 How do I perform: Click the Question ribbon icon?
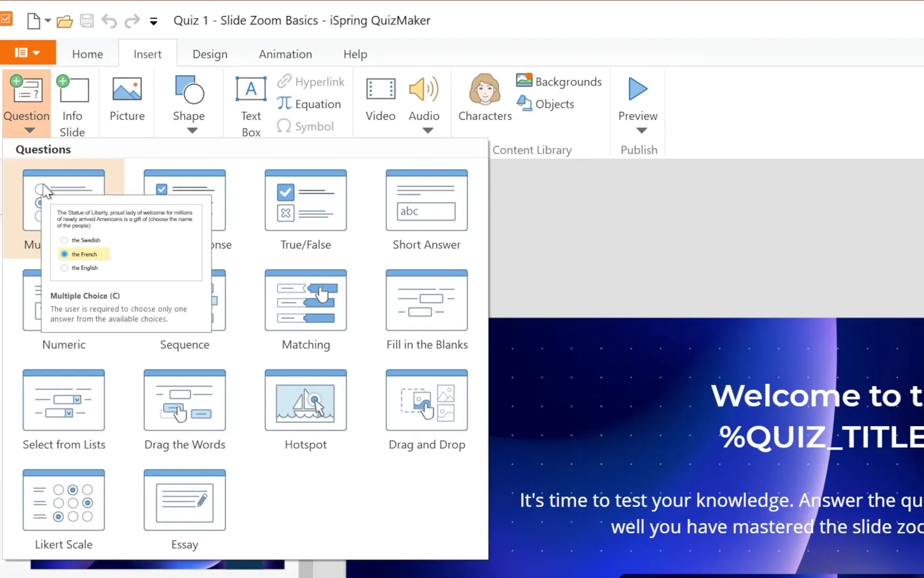tap(26, 89)
